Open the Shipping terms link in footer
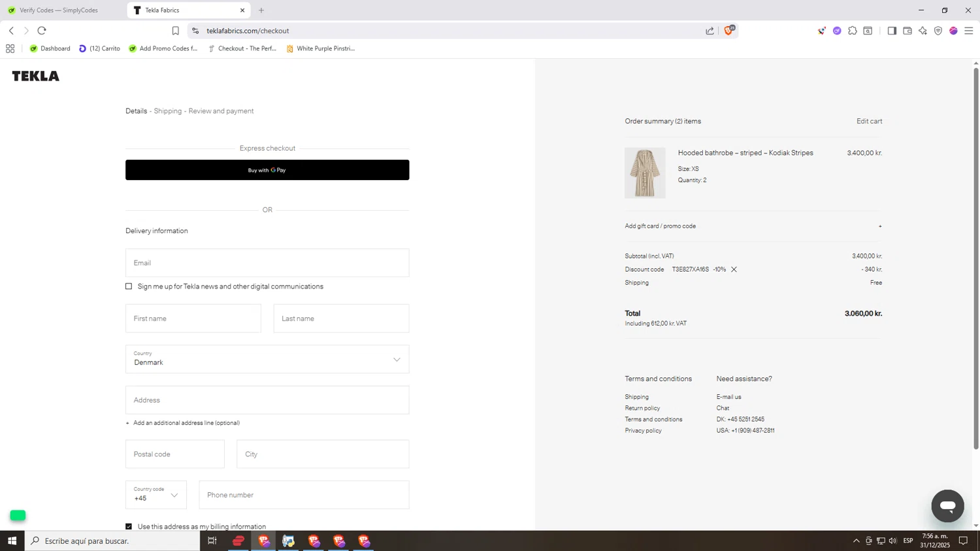This screenshot has height=551, width=980. [636, 397]
